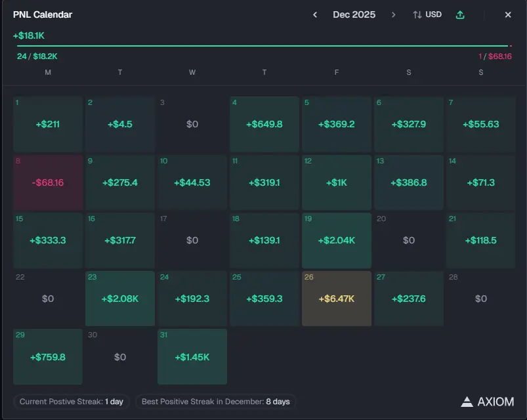Image resolution: width=527 pixels, height=420 pixels.
Task: Open December 19 cell showing +$2.04K
Action: pos(337,240)
